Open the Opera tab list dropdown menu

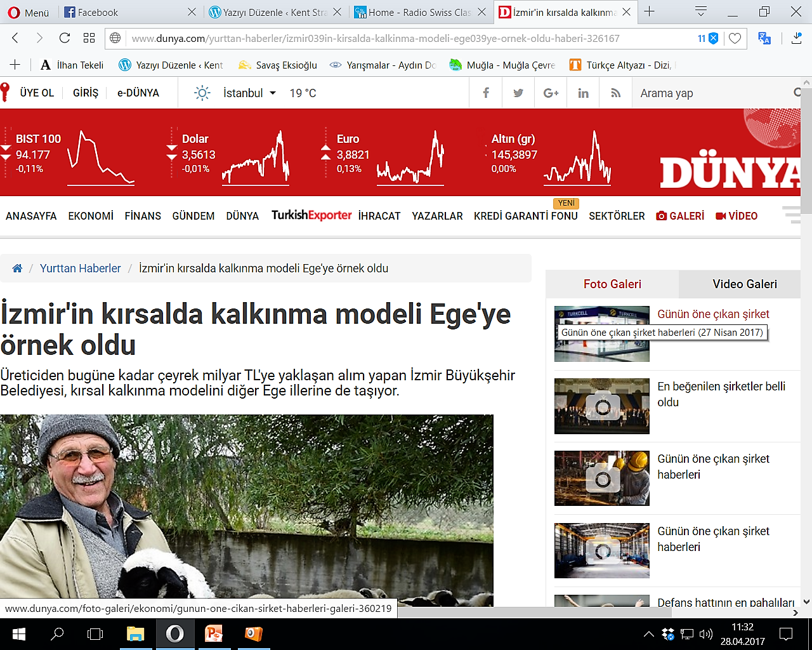[x=701, y=12]
